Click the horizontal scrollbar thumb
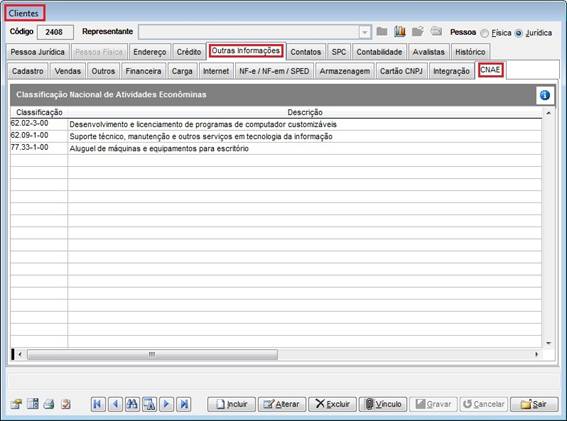The height and width of the screenshot is (421, 567). (153, 354)
